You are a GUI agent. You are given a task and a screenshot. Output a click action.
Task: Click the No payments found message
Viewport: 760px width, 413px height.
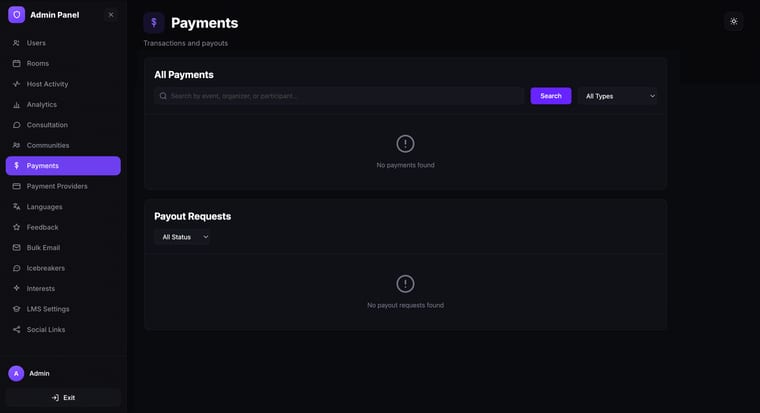point(405,165)
